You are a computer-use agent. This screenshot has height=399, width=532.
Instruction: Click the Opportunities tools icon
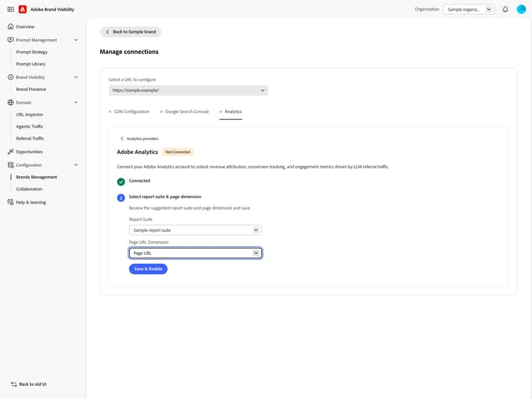click(x=11, y=151)
